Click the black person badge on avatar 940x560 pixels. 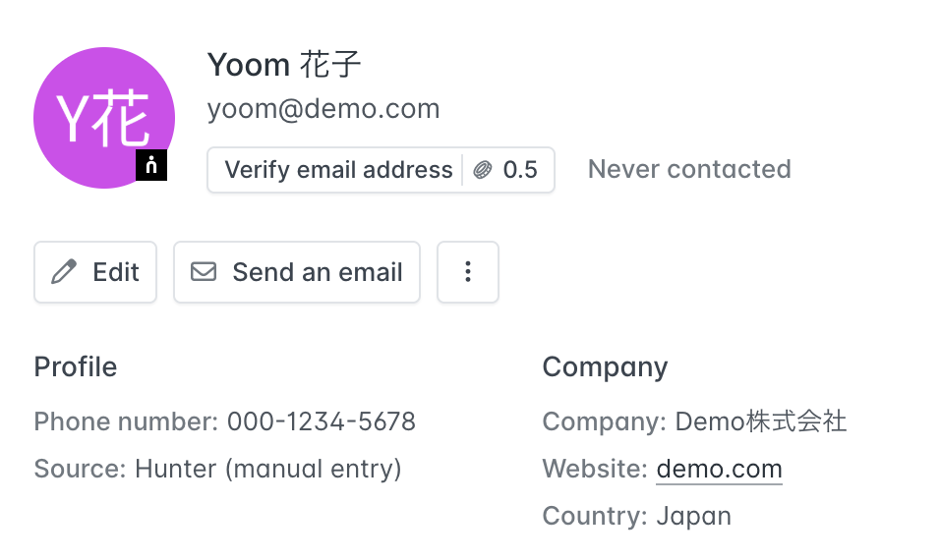tap(151, 165)
